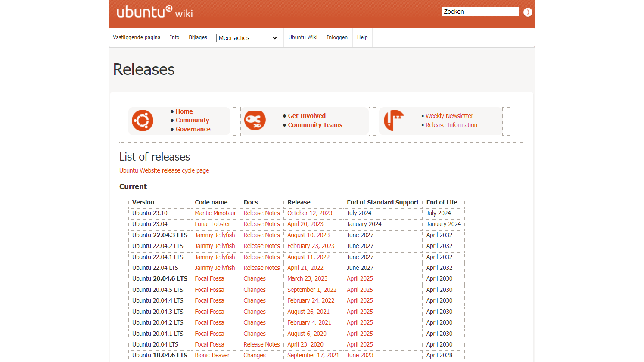
Task: Open April 2025 link for Ubuntu 20.04.6 LTS
Action: 360,278
